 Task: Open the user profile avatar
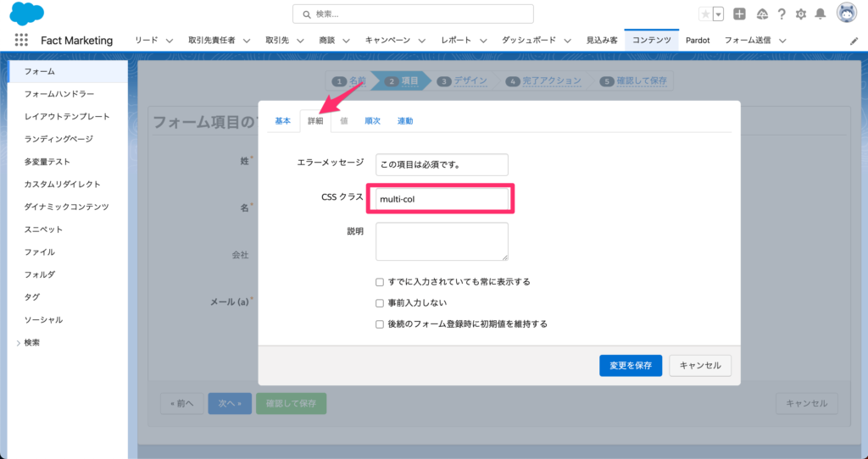(847, 14)
